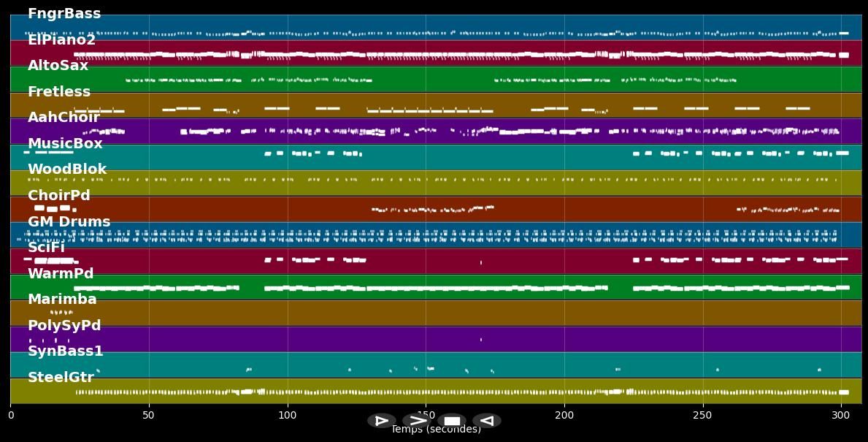Select the FngrBass track label

point(64,14)
